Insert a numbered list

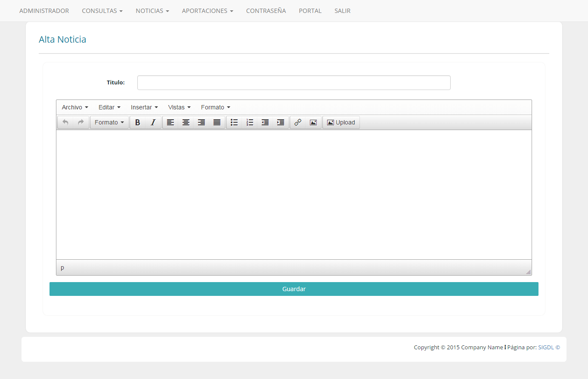tap(250, 122)
